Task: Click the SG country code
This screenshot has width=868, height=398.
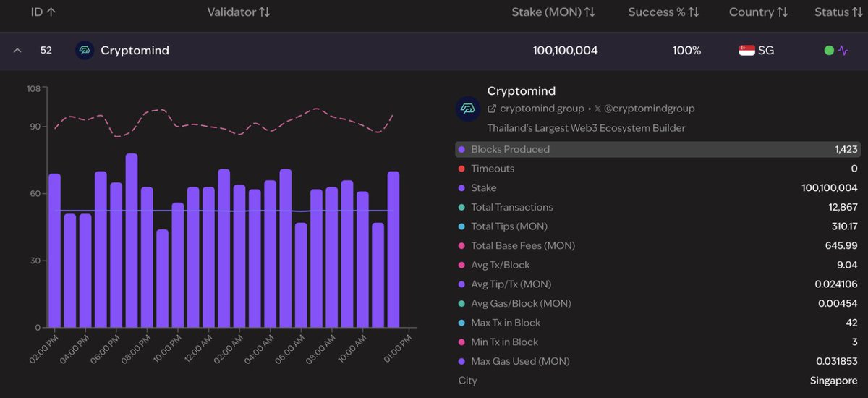Action: click(x=766, y=51)
